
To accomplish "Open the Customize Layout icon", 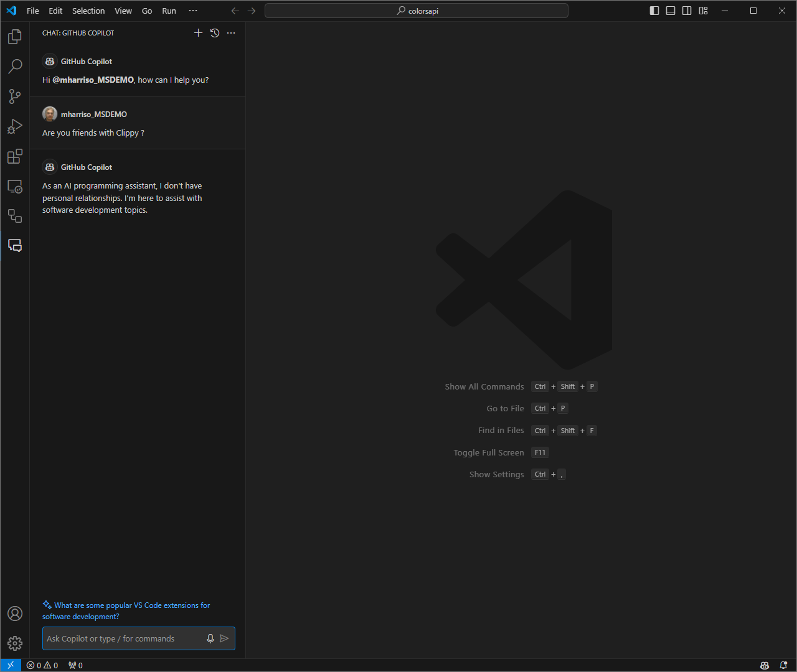I will [x=704, y=11].
